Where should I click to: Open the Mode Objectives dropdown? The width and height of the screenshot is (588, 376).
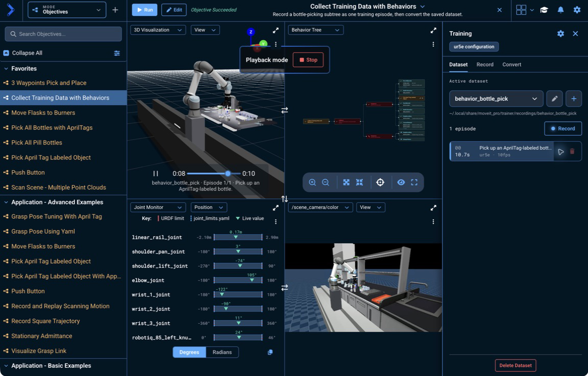pos(67,10)
